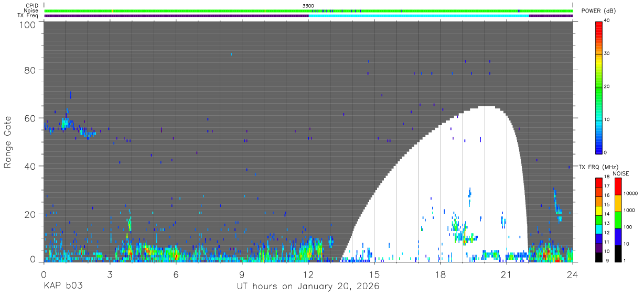The image size is (644, 297).
Task: Click the 20 label on POWER scale
Action: coord(607,87)
